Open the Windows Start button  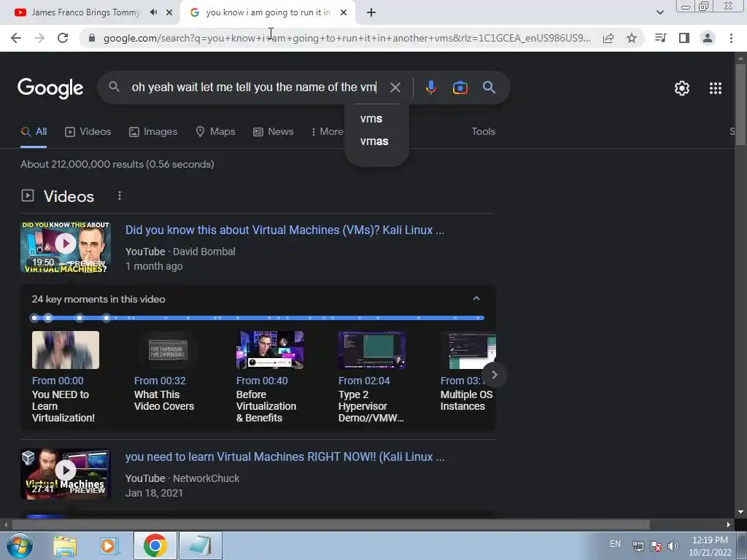tap(19, 545)
